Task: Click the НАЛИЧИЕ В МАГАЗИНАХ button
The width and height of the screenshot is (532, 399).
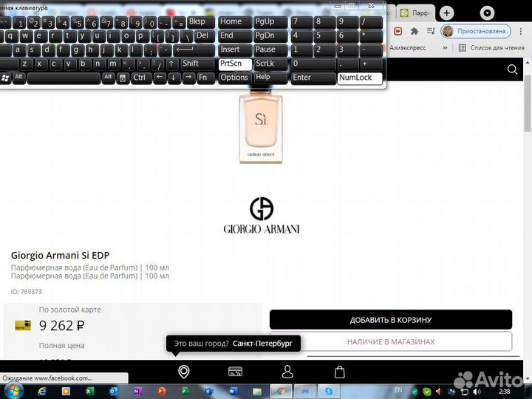Action: 390,342
